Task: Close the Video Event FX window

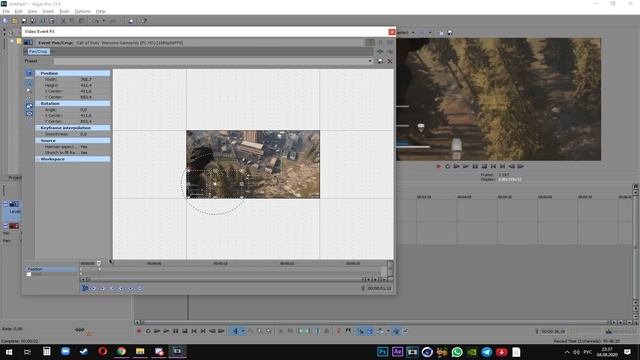Action: tap(391, 32)
